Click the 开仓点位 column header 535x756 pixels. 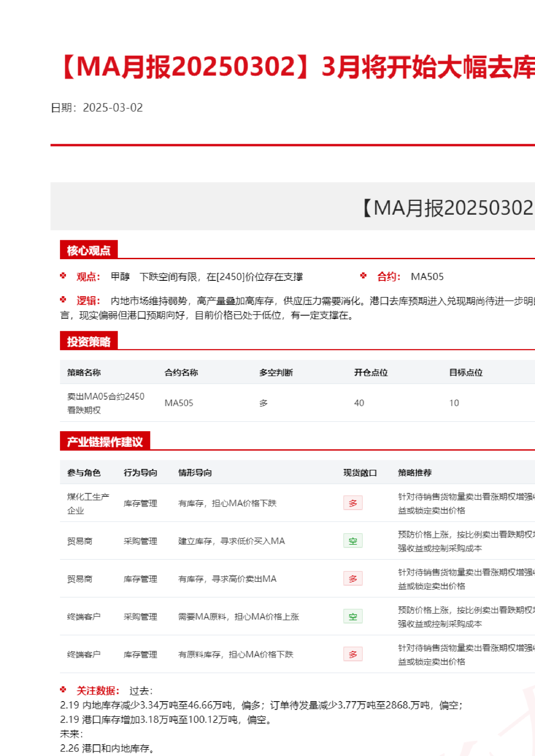click(x=371, y=373)
